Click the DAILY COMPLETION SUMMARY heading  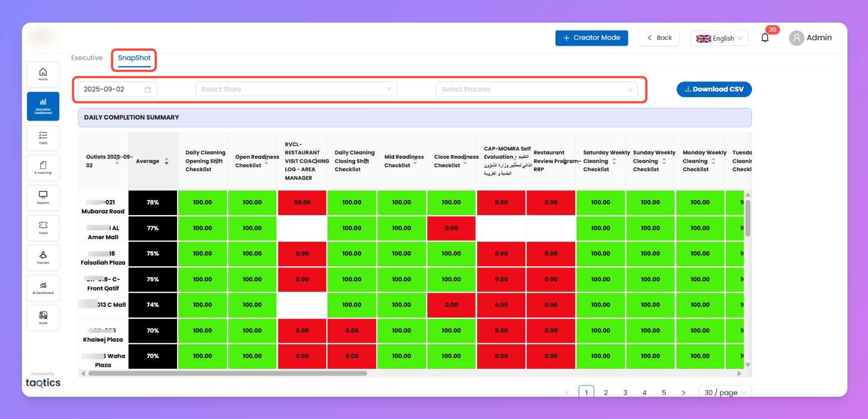pos(132,118)
